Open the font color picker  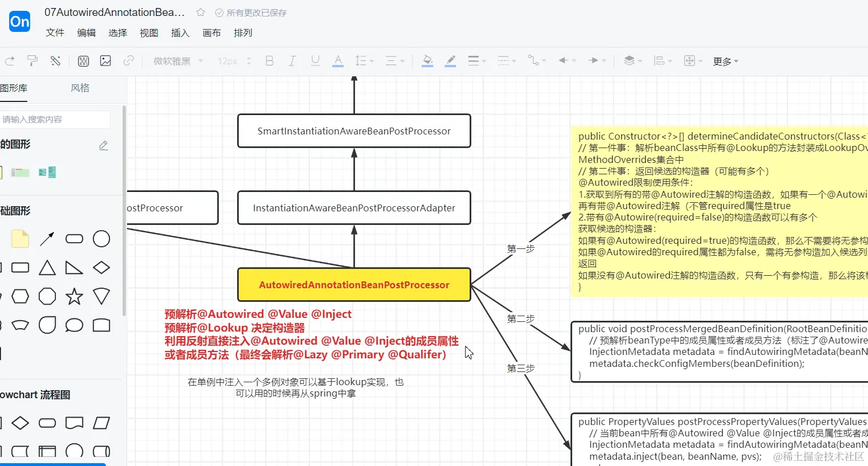(338, 61)
